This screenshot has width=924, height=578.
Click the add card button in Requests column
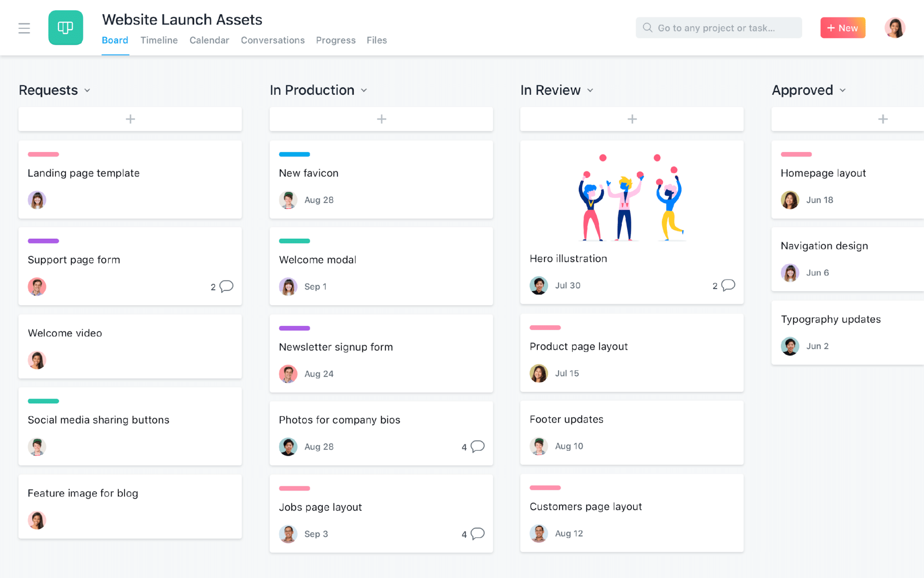pos(130,119)
